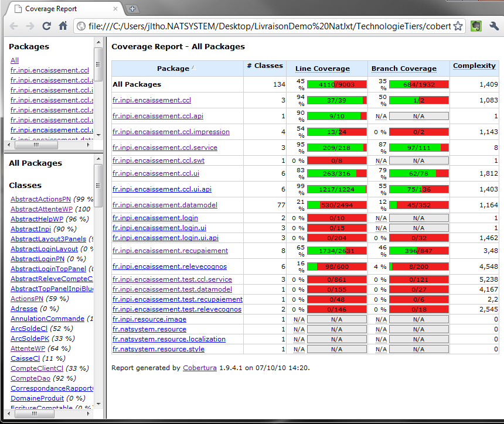
Task: Open the CaisseCl class
Action: 25,358
